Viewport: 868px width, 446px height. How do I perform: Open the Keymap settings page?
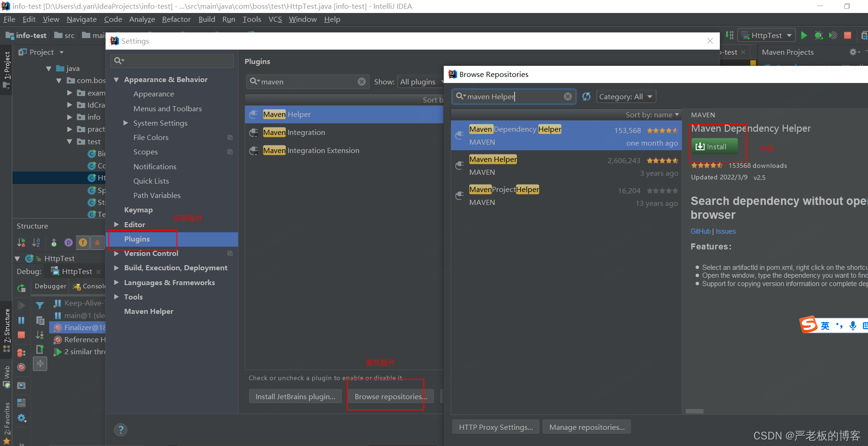point(138,210)
